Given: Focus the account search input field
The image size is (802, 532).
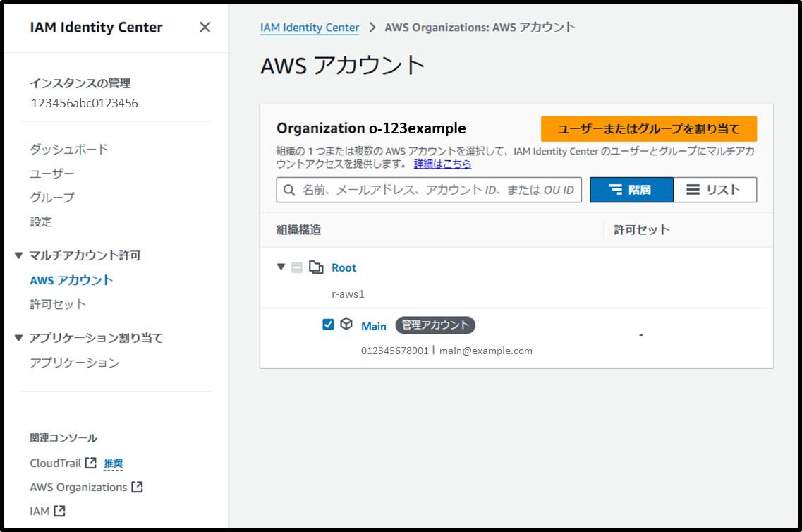Looking at the screenshot, I should click(x=429, y=190).
